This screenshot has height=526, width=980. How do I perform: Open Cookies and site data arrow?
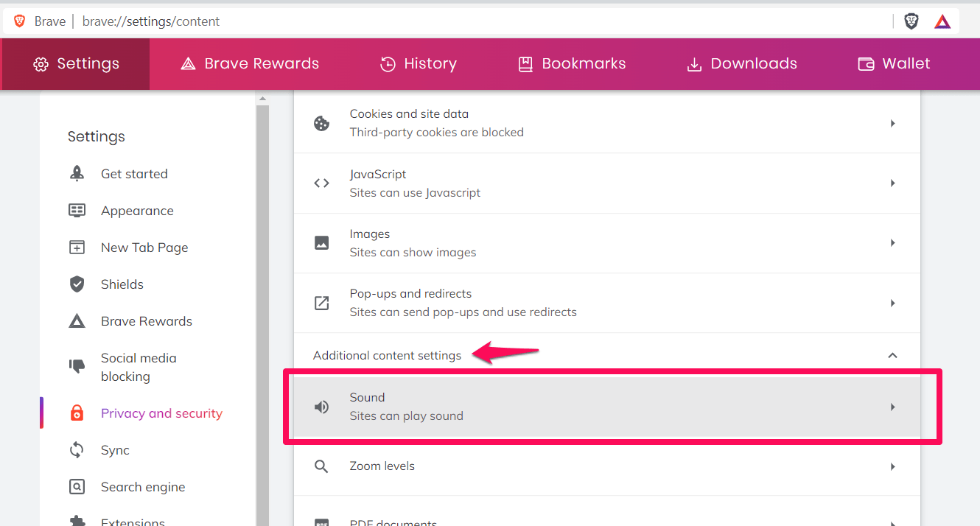pos(892,123)
